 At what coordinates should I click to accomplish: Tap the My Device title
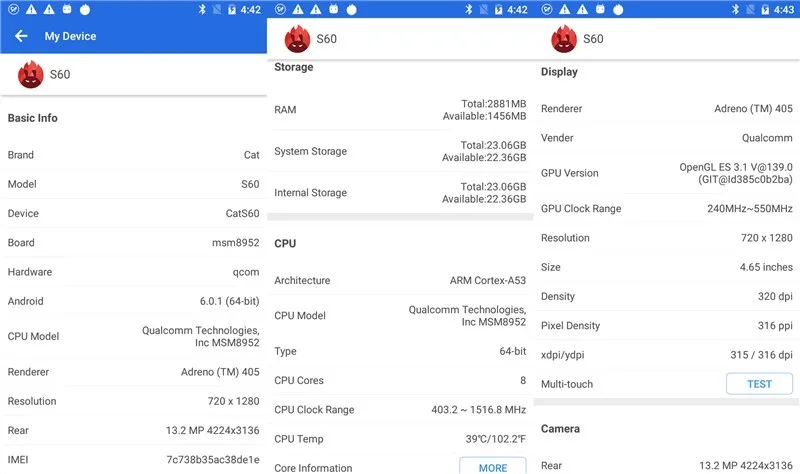coord(70,36)
